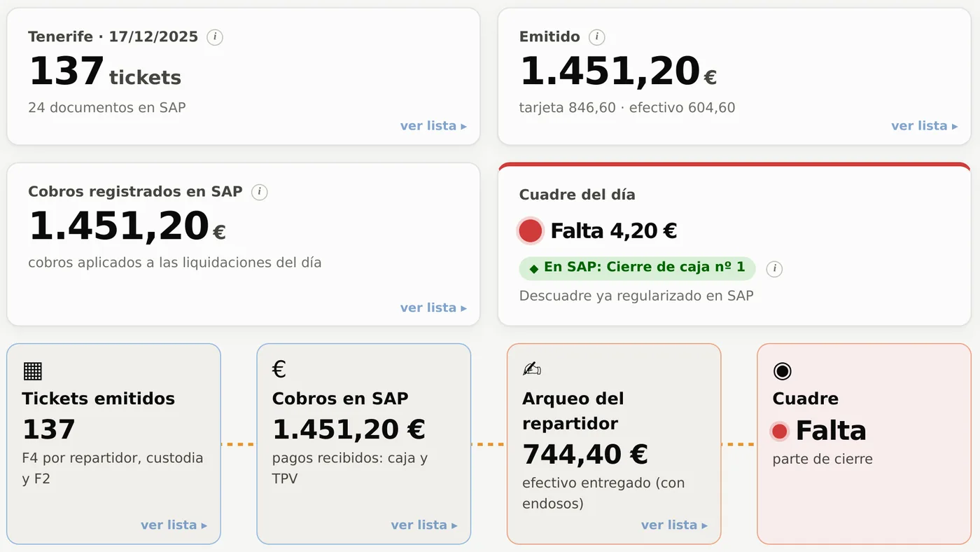The height and width of the screenshot is (552, 980).
Task: Select the "137 tickets" figure
Action: (105, 71)
